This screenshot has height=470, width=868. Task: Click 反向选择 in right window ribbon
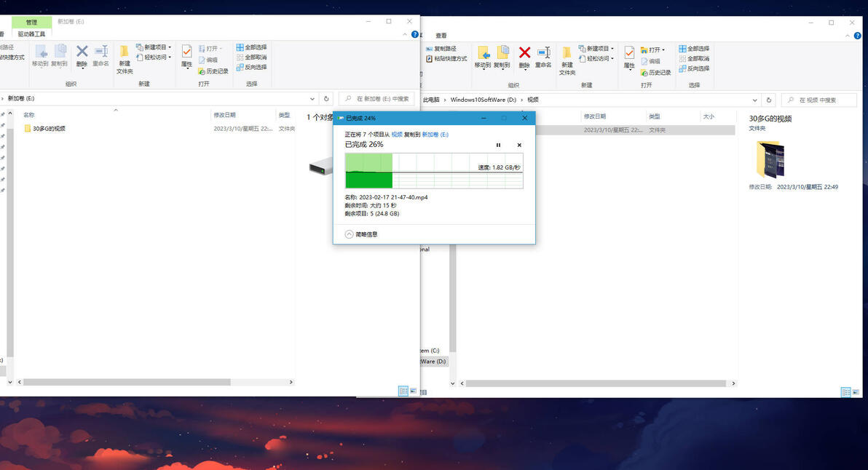pyautogui.click(x=694, y=68)
